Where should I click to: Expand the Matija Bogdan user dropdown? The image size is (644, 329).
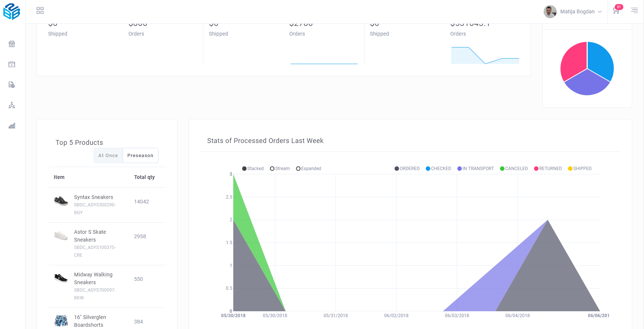573,11
